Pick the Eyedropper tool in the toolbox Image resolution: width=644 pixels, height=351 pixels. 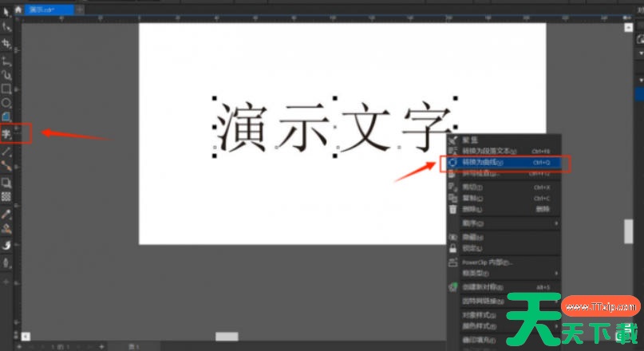(6, 214)
